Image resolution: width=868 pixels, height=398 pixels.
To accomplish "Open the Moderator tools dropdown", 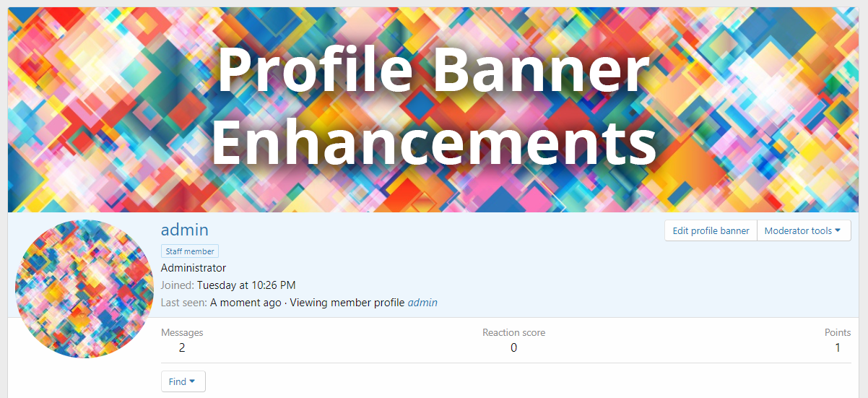I will click(803, 231).
